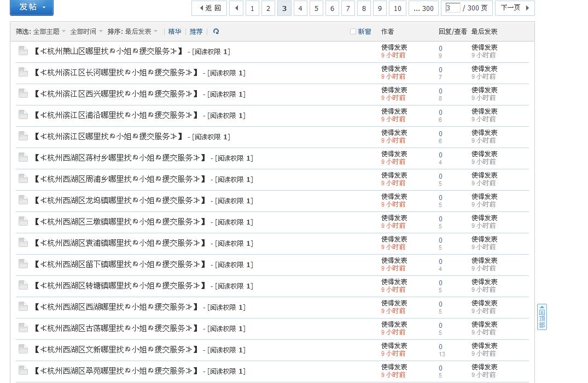Image resolution: width=588 pixels, height=383 pixels.
Task: Click folder icon beside 杭州西湖区文新 thread
Action: click(22, 349)
